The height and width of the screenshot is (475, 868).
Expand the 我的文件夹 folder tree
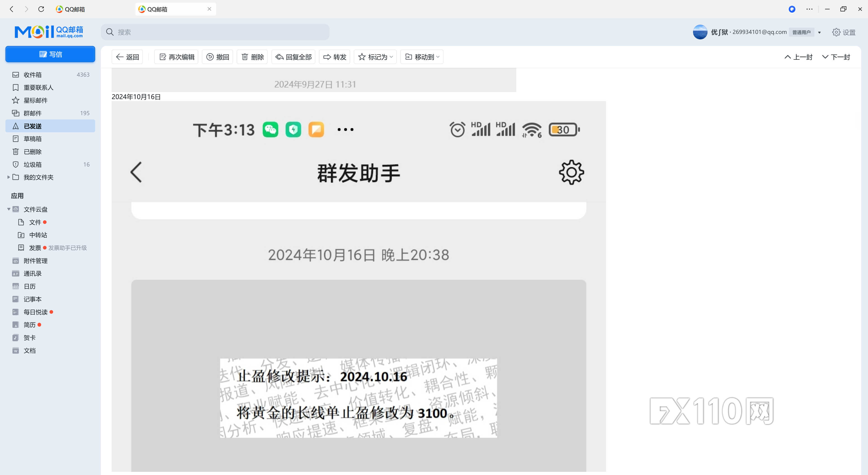tap(8, 177)
